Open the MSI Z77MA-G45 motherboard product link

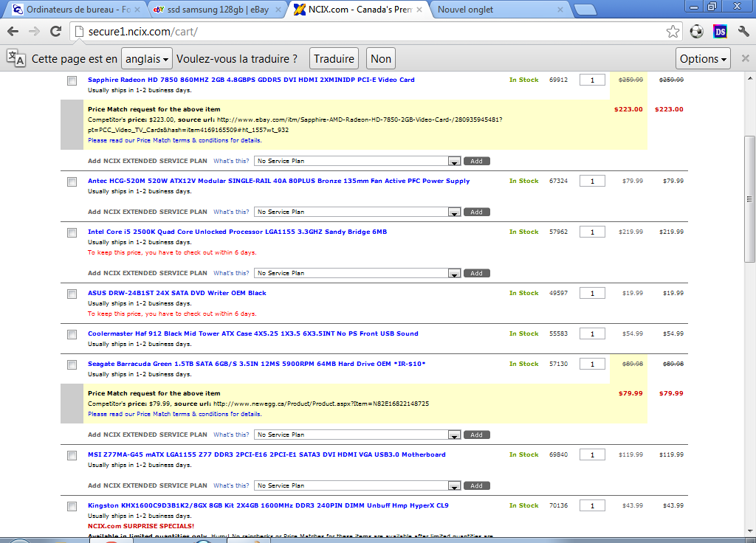point(267,454)
